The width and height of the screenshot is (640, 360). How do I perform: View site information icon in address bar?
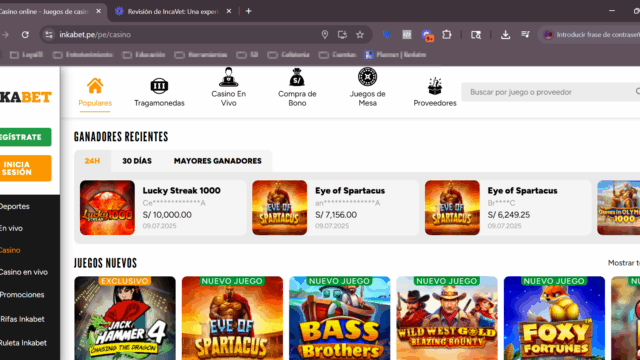(49, 35)
